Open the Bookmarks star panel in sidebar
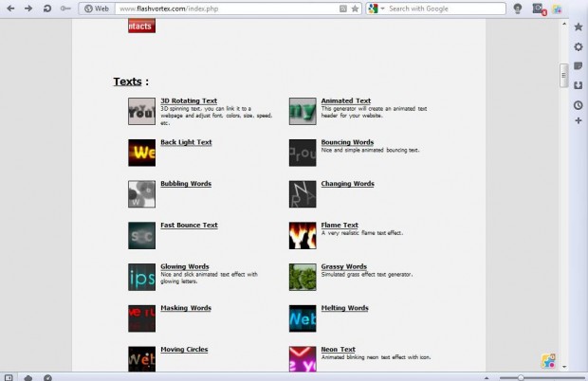 [579, 27]
